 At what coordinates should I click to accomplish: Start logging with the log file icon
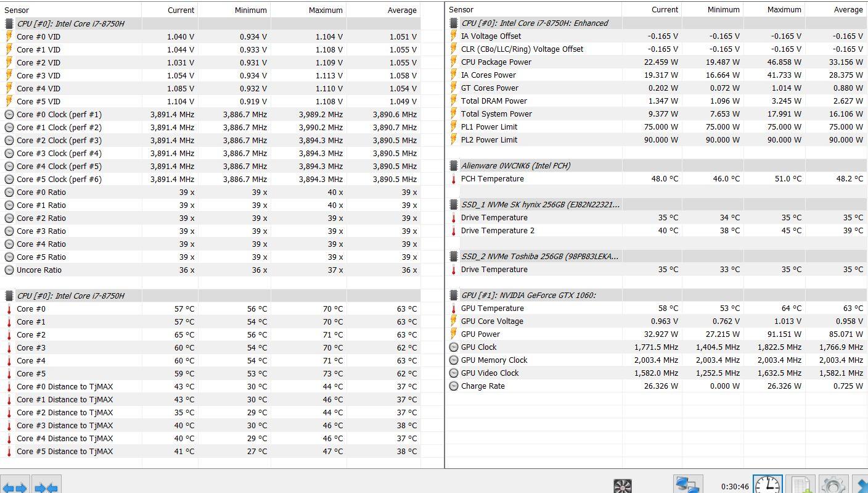(x=800, y=486)
